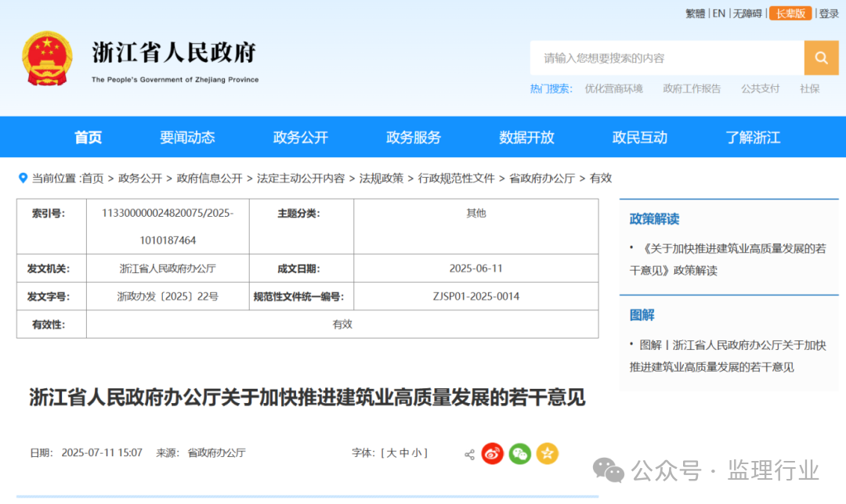Click the source text 省政府办公厅

(216, 453)
